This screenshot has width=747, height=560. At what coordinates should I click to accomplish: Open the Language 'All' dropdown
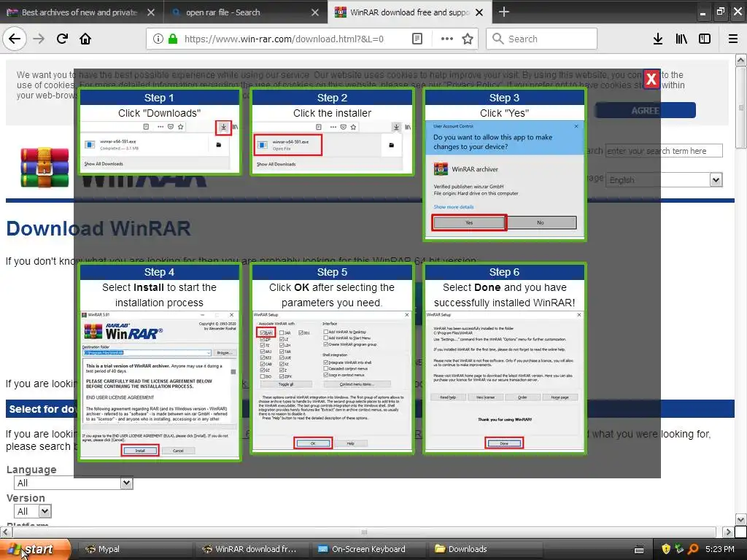coord(74,483)
